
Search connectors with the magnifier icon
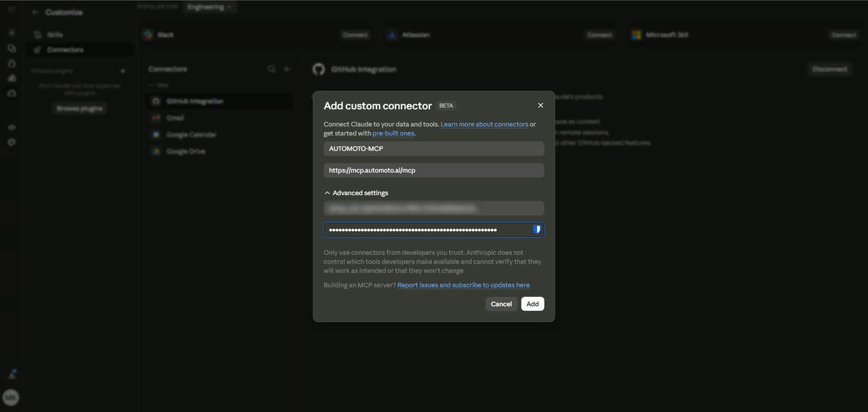pyautogui.click(x=271, y=69)
